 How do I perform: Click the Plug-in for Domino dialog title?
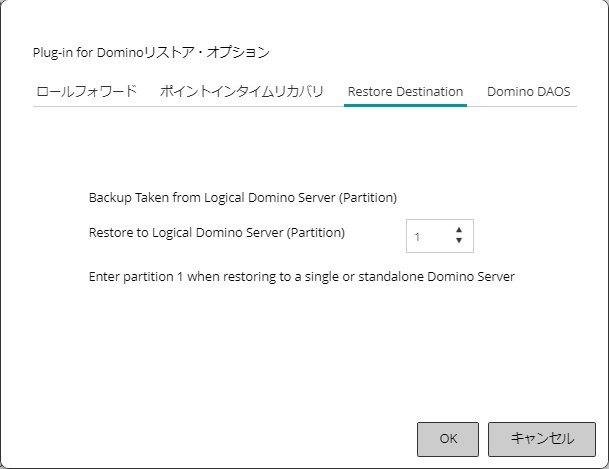(151, 52)
